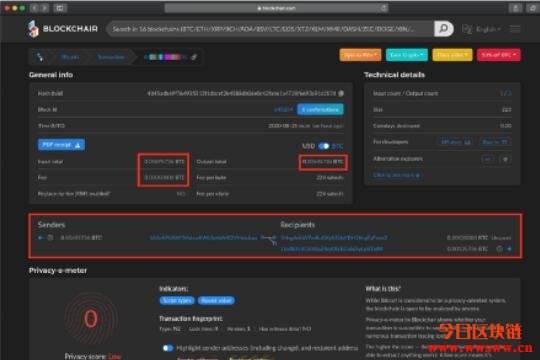Open the Bitcoin breadcrumb
Viewport: 540px width, 360px height.
(70, 57)
